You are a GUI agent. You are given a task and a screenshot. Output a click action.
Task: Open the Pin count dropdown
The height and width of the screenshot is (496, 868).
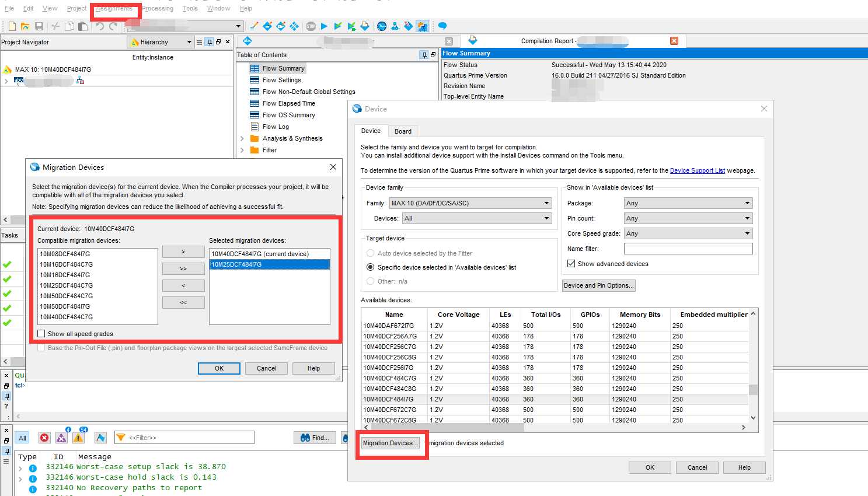[688, 218]
